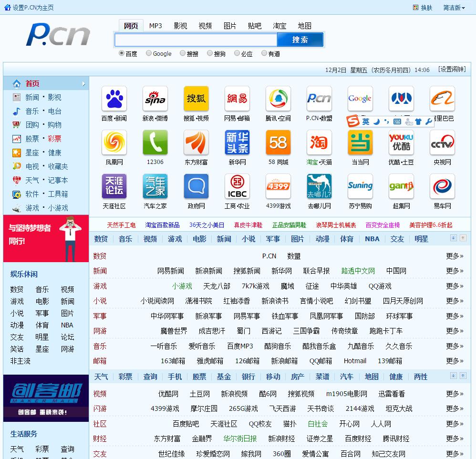476x459 pixels.
Task: Open the ICBC bank icon
Action: click(x=237, y=186)
